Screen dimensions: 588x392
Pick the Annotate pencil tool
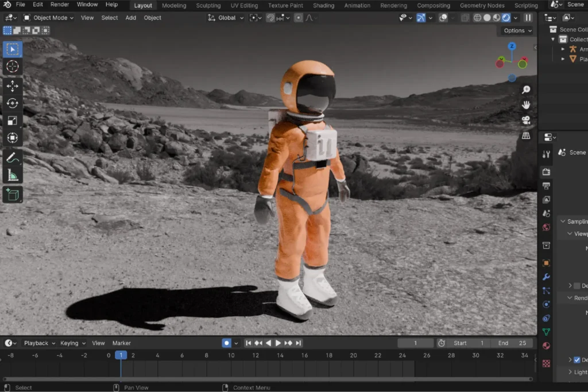pyautogui.click(x=12, y=157)
